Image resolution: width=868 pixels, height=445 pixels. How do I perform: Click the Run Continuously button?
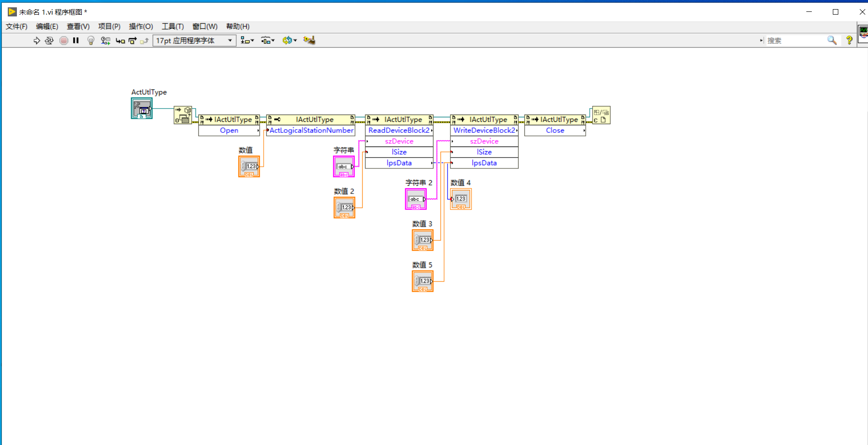pos(49,41)
